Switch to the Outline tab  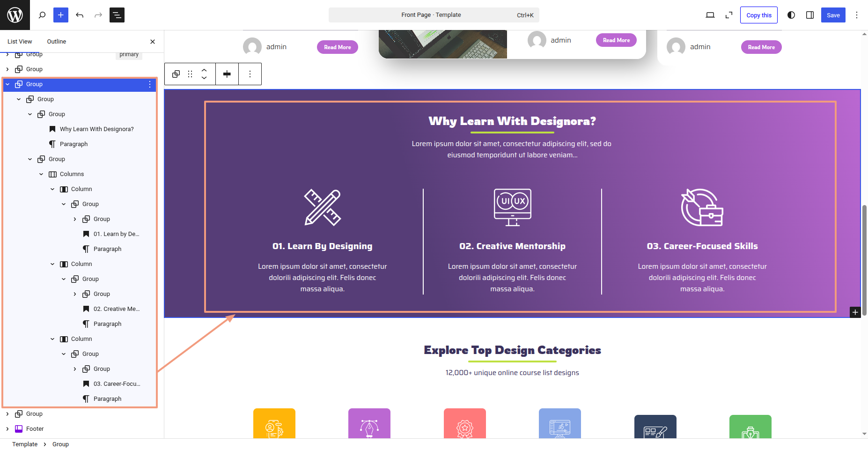[x=57, y=42]
